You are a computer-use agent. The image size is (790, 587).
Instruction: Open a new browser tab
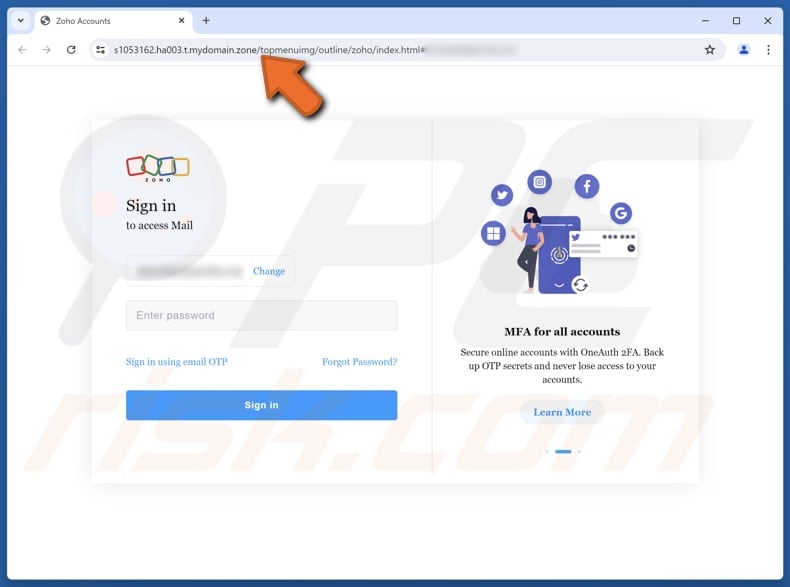(206, 21)
